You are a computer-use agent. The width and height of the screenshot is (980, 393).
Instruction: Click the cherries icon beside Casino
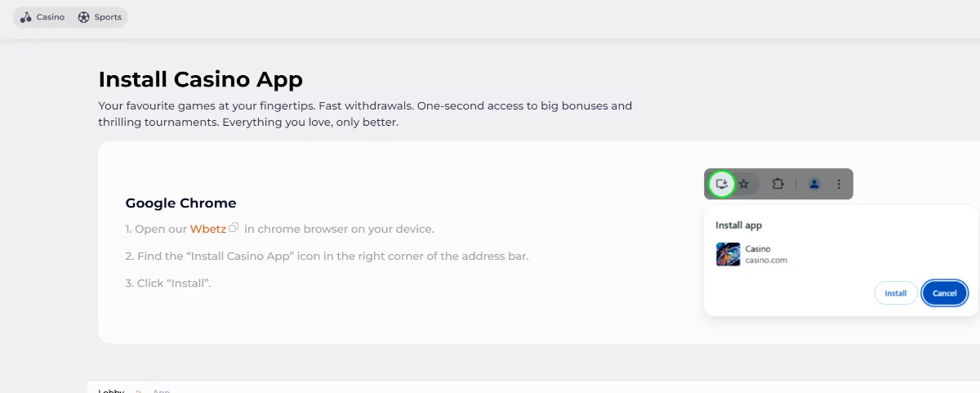26,17
